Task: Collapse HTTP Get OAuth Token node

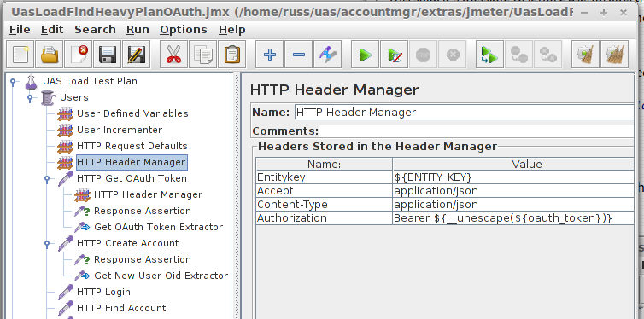Action: (47, 179)
